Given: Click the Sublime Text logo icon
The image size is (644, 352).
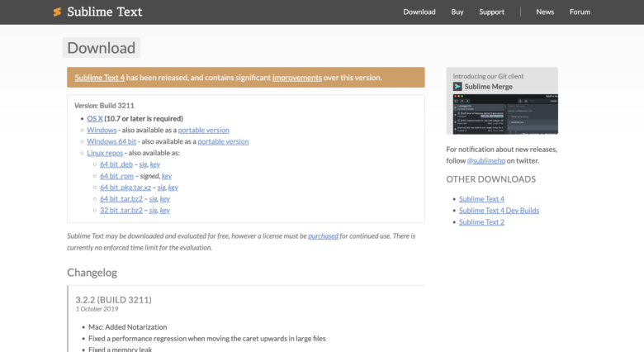Looking at the screenshot, I should pyautogui.click(x=57, y=12).
